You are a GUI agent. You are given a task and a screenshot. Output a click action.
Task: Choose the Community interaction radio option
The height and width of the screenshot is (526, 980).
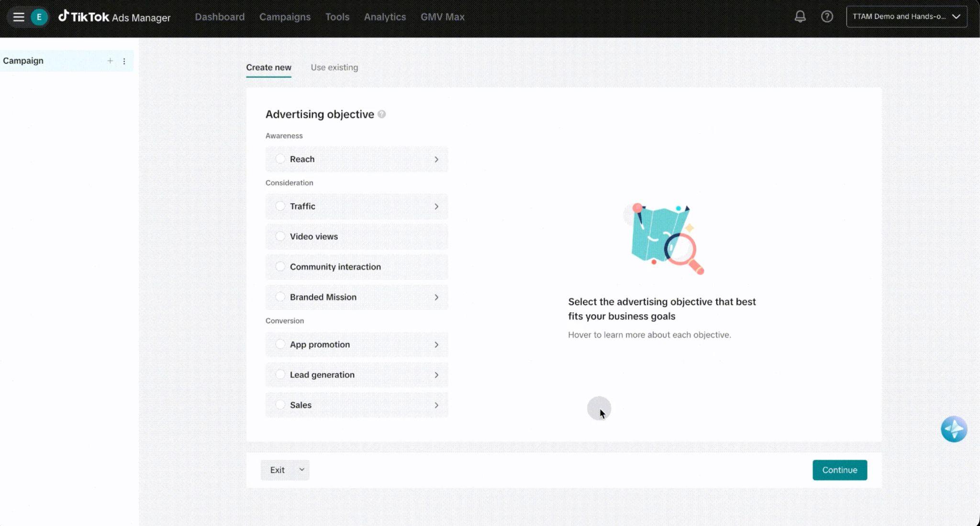coord(280,266)
